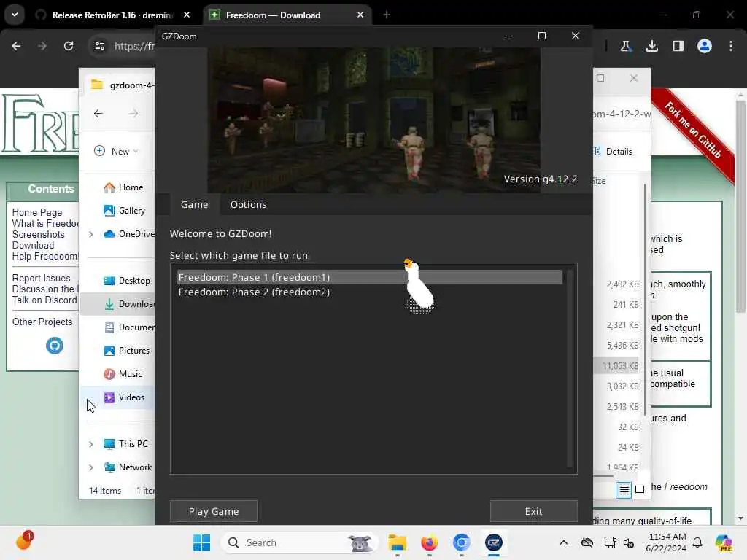Open the tab search chevron in browser

point(15,15)
